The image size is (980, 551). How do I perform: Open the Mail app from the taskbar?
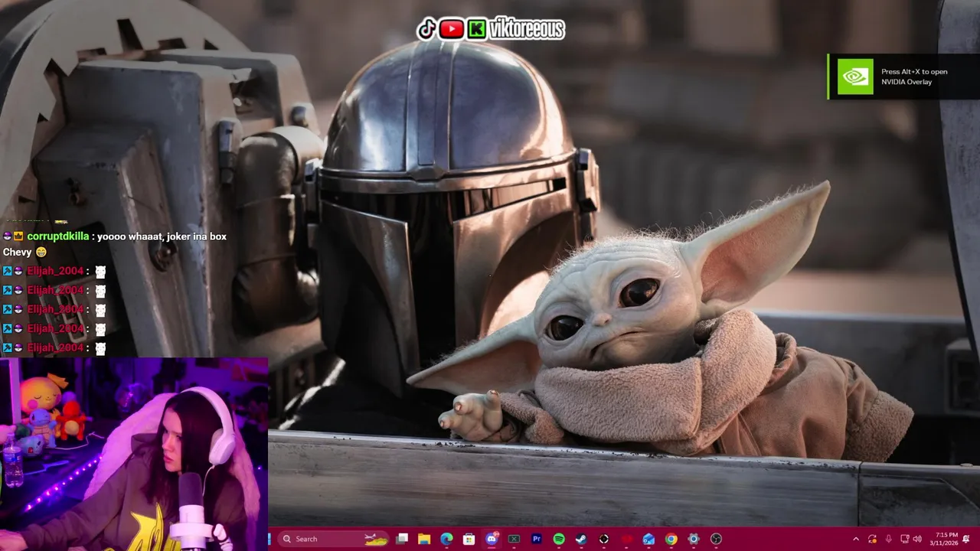648,539
